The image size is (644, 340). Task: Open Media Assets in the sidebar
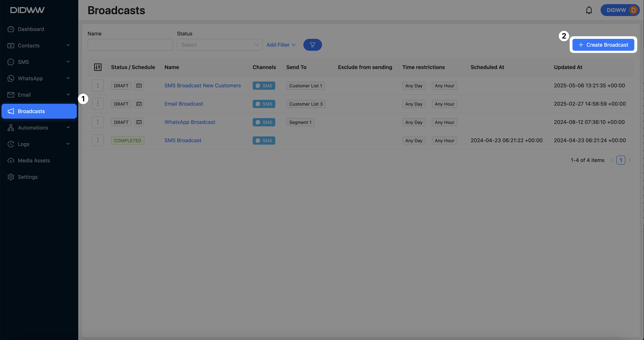click(x=34, y=160)
